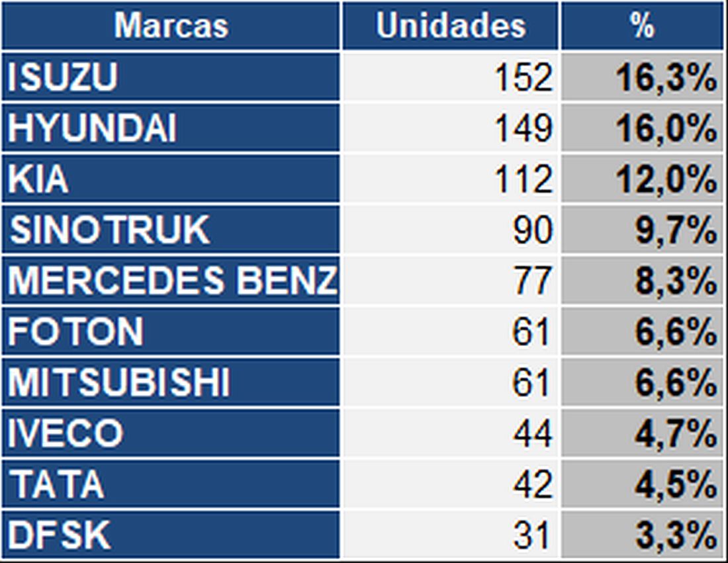Image resolution: width=728 pixels, height=563 pixels.
Task: Click the 149 units cell
Action: (x=451, y=128)
